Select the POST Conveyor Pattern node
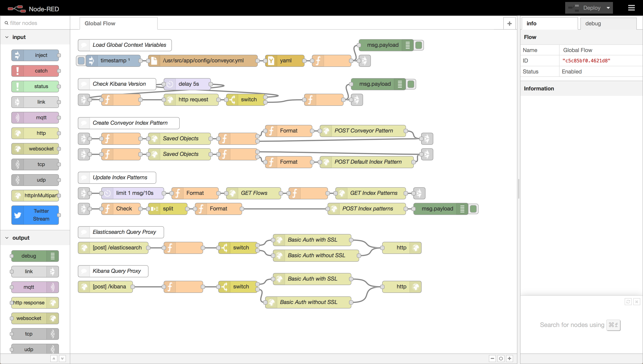Image resolution: width=643 pixels, height=364 pixels. [363, 131]
